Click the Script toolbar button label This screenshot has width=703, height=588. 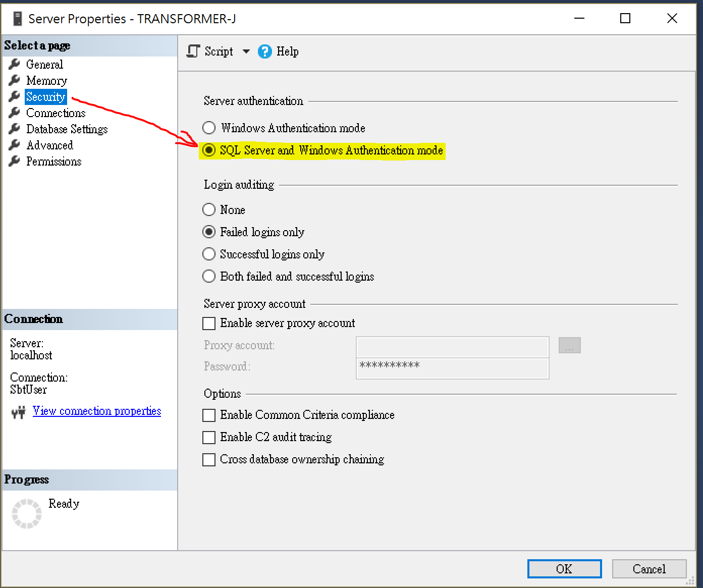point(219,51)
